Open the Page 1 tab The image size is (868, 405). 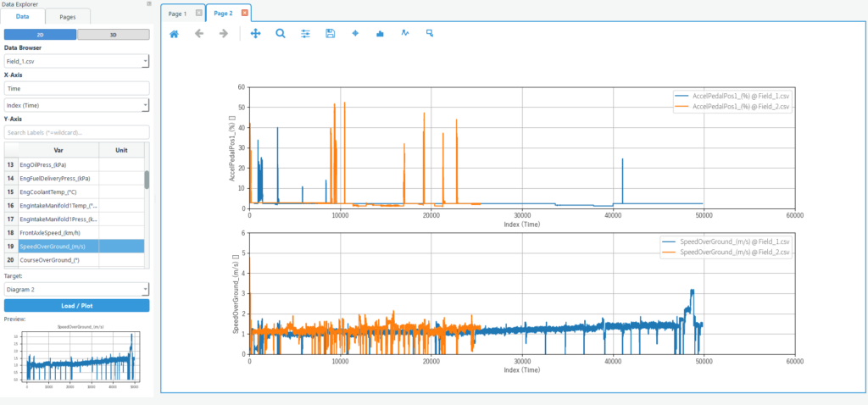click(178, 14)
